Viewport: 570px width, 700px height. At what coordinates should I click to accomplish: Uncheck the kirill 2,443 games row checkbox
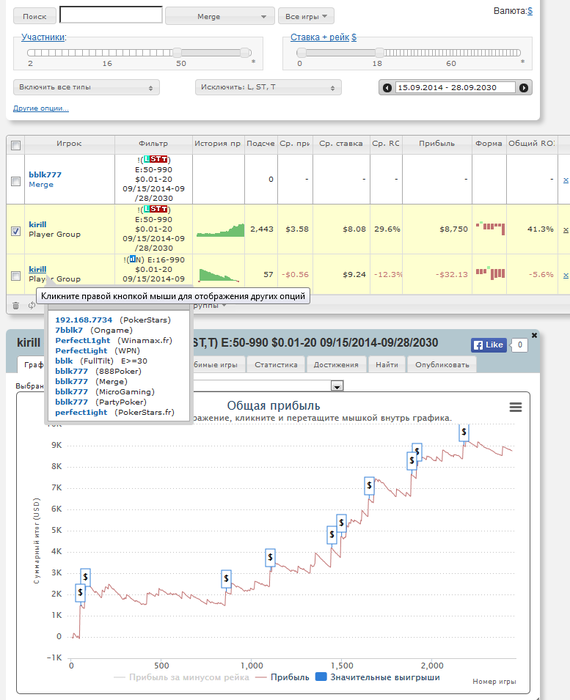tap(16, 231)
